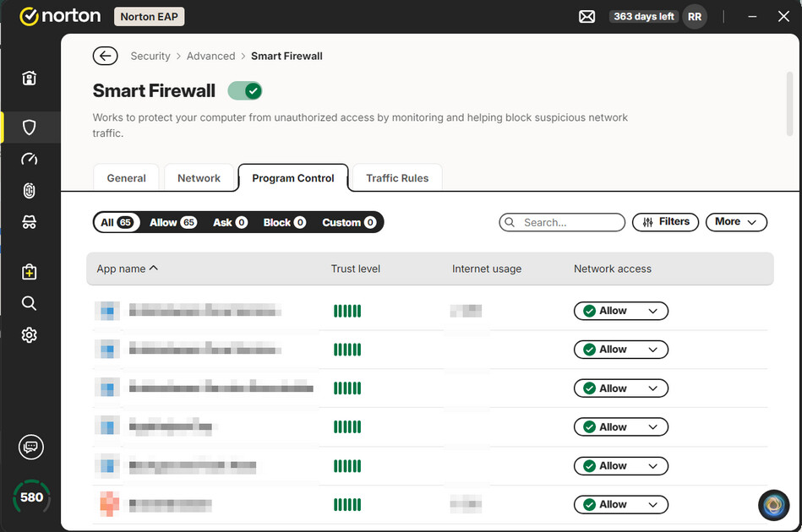
Task: Switch to the Network tab
Action: [199, 178]
